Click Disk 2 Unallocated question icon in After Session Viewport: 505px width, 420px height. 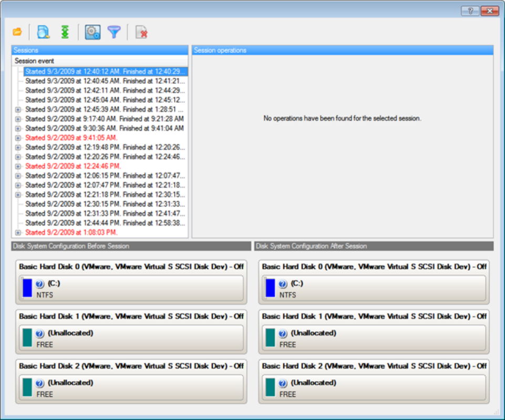tap(282, 383)
